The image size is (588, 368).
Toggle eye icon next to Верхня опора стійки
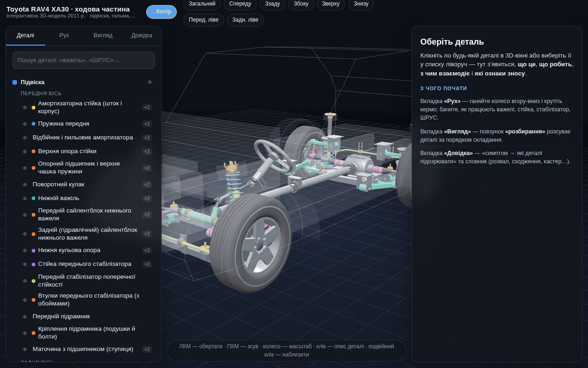[x=25, y=151]
